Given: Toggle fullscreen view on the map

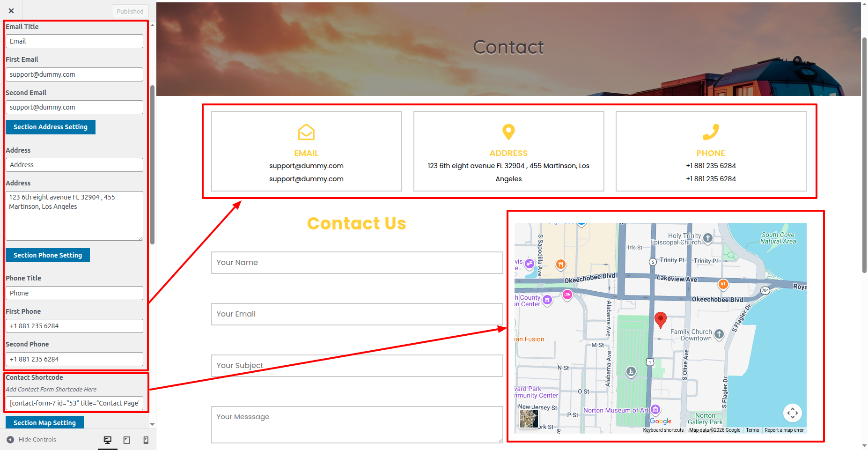Looking at the screenshot, I should 792,413.
